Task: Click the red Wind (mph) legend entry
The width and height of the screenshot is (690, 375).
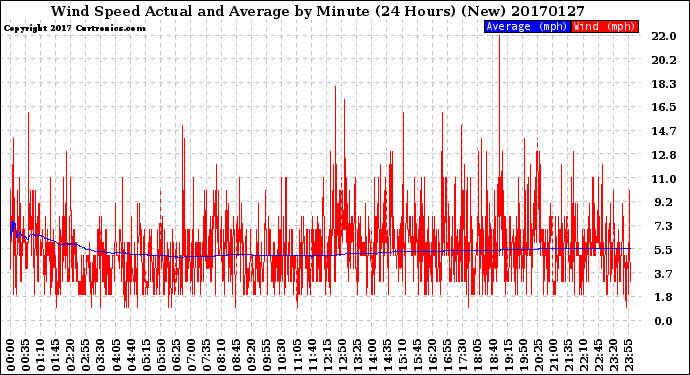Action: click(x=605, y=26)
